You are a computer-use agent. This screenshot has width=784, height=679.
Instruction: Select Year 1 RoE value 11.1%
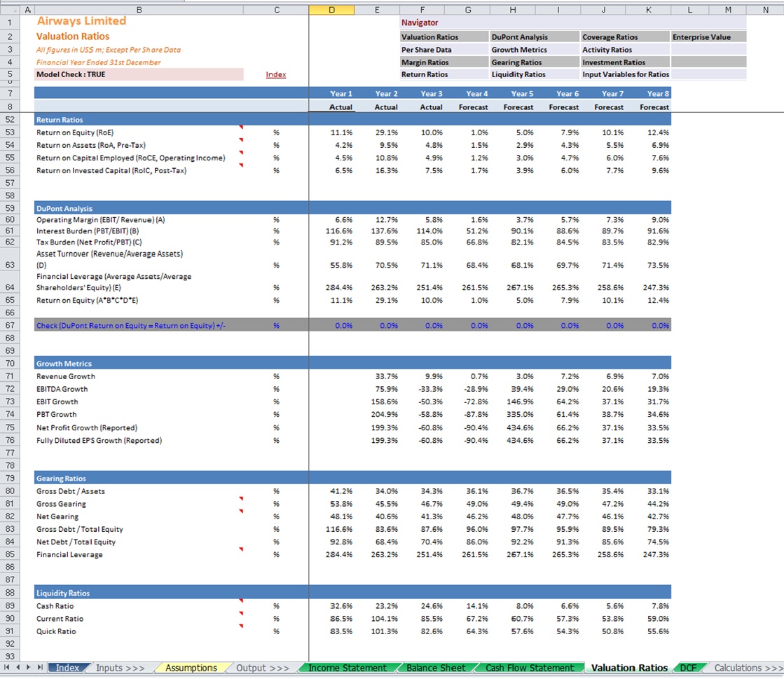pos(341,132)
